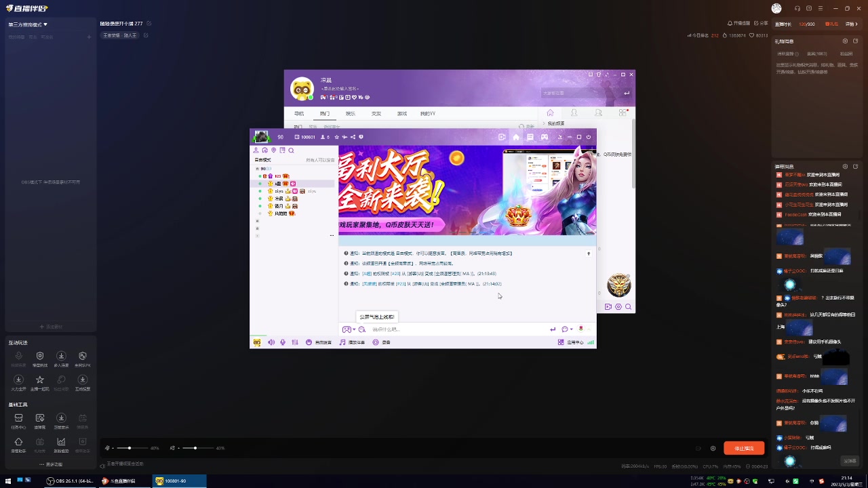The height and width of the screenshot is (488, 868).
Task: Click the 更多功能 more functions button
Action: coord(51,464)
